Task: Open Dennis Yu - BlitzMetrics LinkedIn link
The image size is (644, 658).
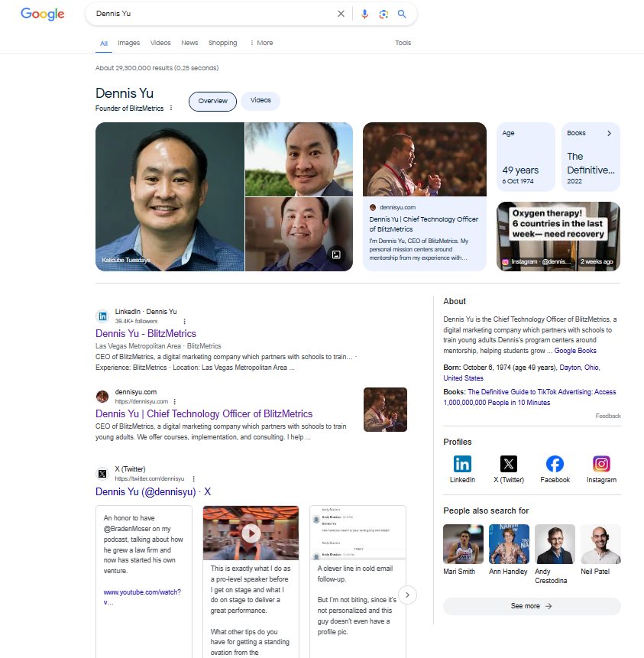Action: click(x=146, y=334)
